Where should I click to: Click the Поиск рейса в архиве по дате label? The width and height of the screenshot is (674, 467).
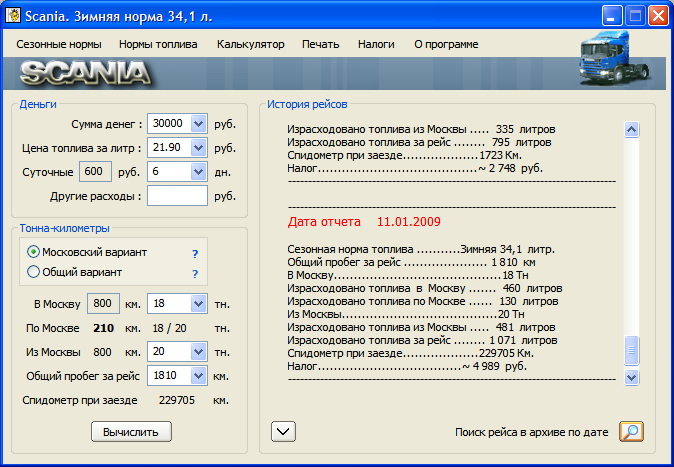click(532, 432)
